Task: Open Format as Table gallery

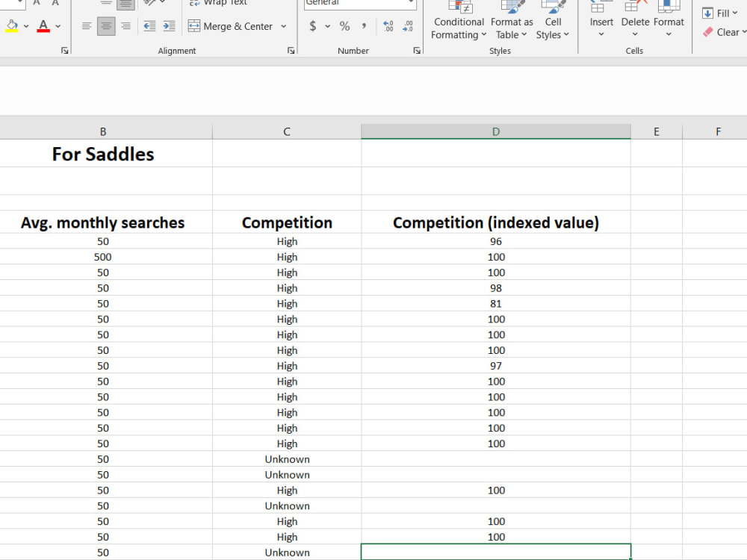Action: point(512,22)
